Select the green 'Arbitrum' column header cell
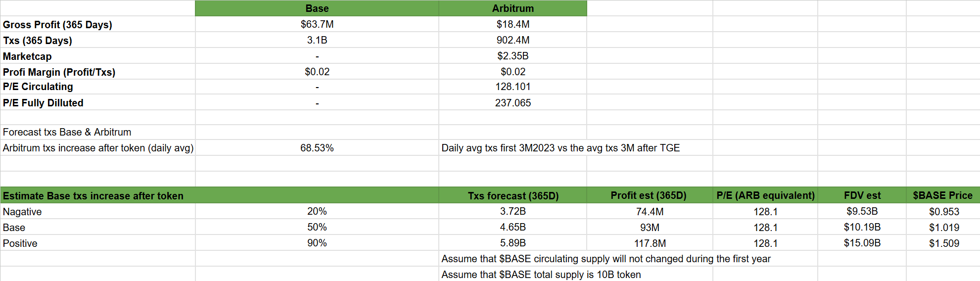 513,8
